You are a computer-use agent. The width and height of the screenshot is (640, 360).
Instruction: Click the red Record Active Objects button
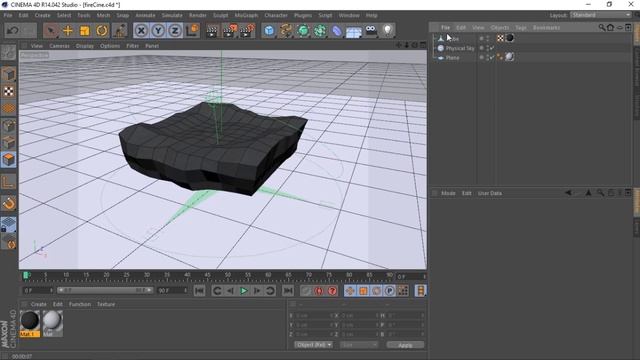tap(306, 291)
